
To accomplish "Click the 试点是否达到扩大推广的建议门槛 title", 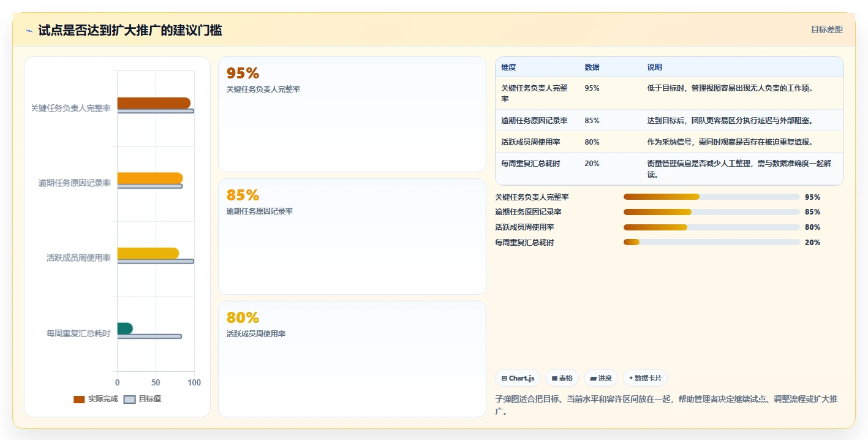I will 130,30.
